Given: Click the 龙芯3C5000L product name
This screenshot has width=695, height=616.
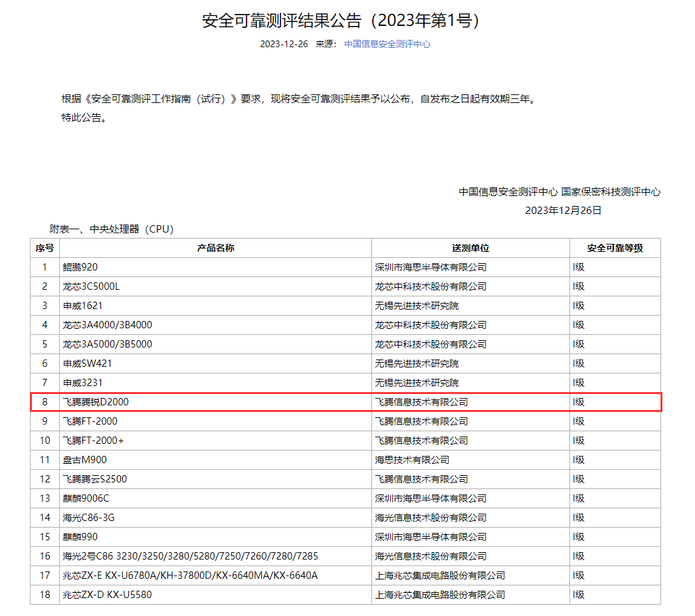Looking at the screenshot, I should point(91,286).
